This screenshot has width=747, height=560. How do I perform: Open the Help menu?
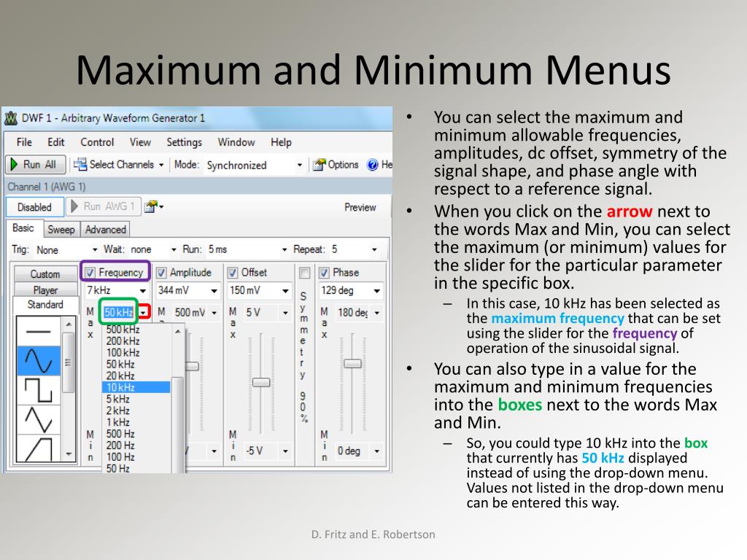281,142
